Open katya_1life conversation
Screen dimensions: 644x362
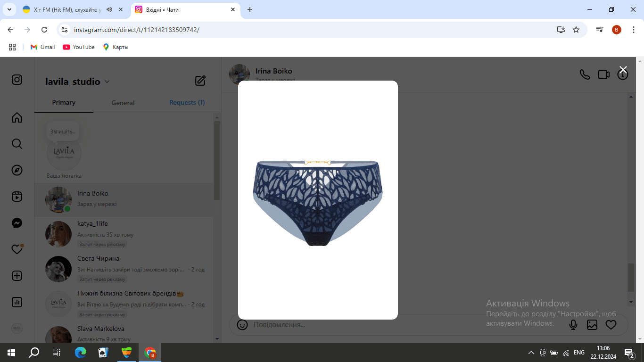(x=124, y=234)
